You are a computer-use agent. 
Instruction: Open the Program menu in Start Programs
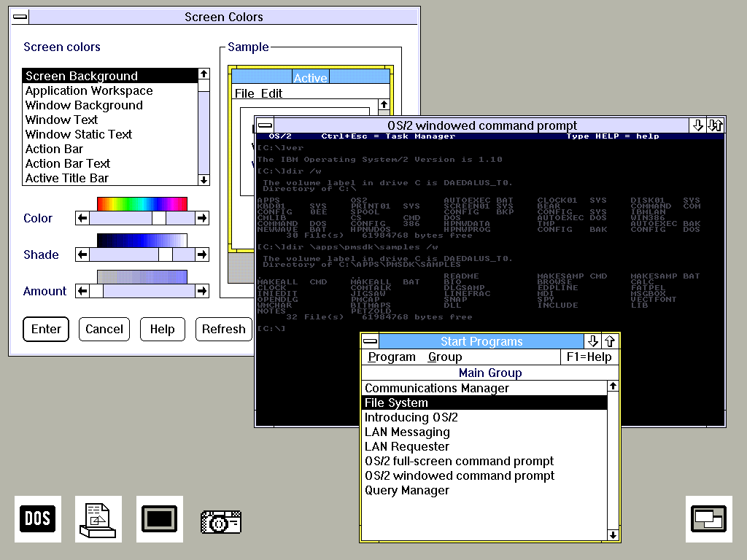392,357
